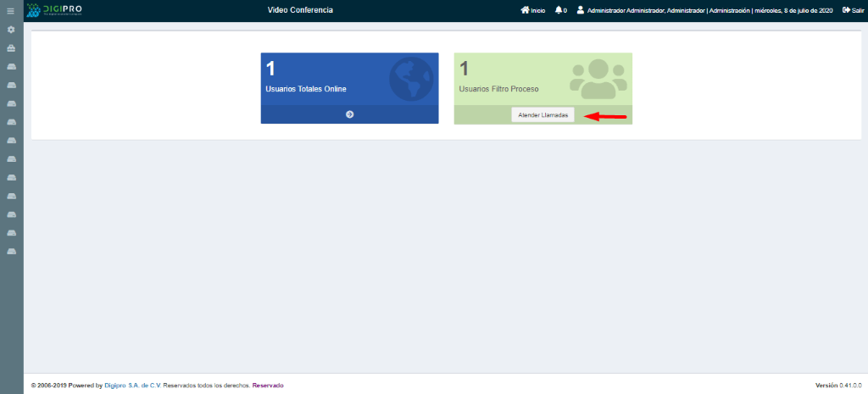Open the notifications bell
Viewport: 868px width, 394px height.
[559, 10]
